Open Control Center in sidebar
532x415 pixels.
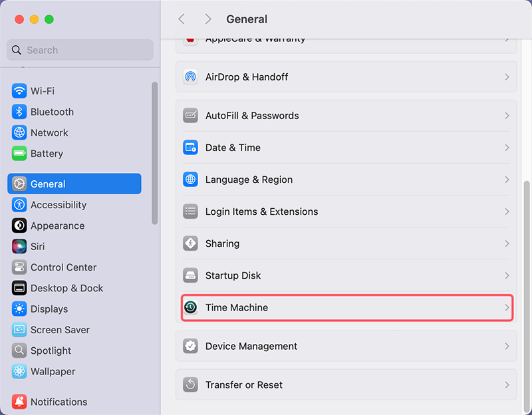pos(63,267)
